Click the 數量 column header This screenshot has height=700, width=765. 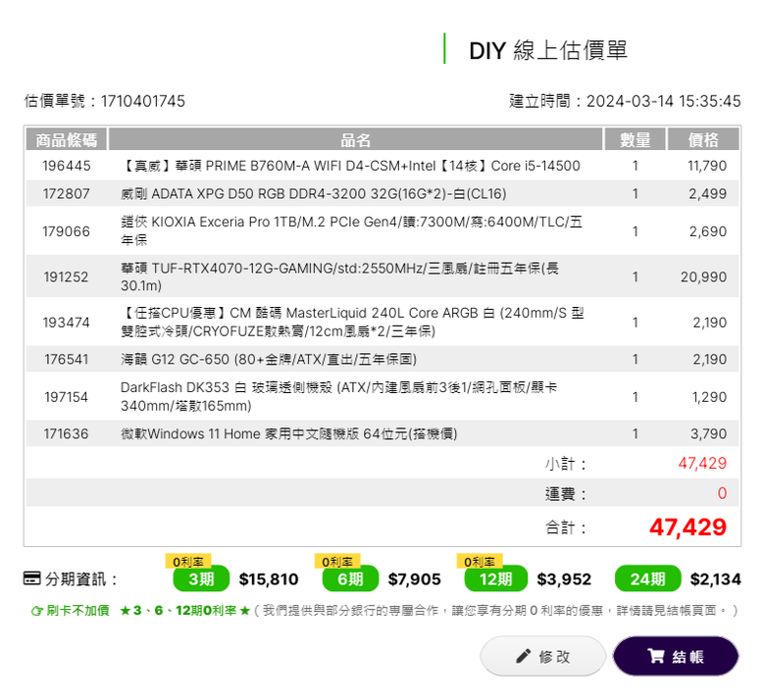(636, 140)
